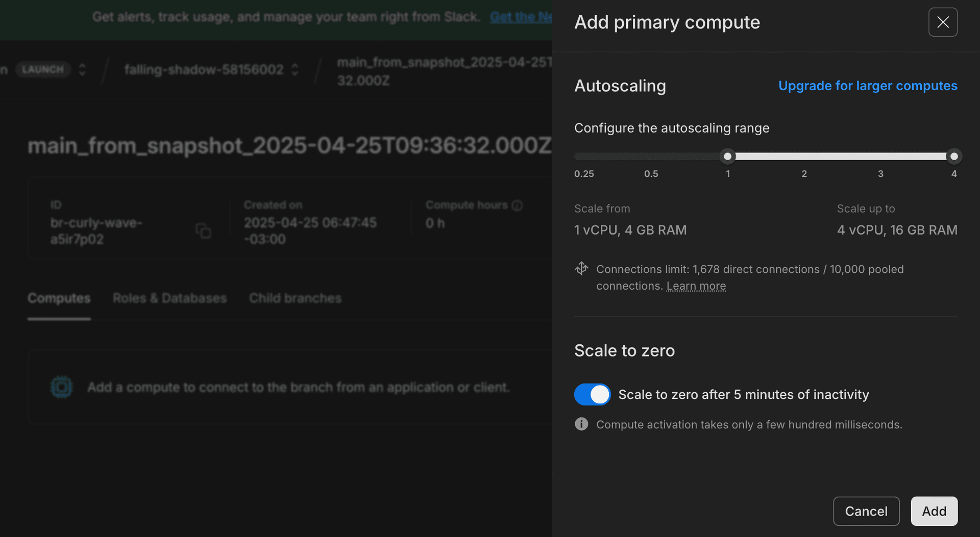Open the Learn more connections link
Image resolution: width=980 pixels, height=537 pixels.
[696, 286]
